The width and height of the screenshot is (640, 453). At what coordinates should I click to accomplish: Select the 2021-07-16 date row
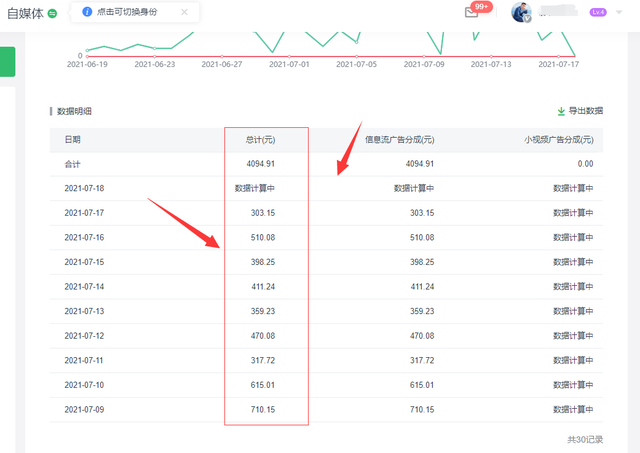click(x=84, y=237)
